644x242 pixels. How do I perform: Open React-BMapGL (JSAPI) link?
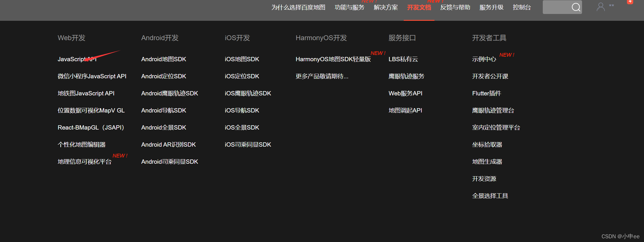[91, 128]
